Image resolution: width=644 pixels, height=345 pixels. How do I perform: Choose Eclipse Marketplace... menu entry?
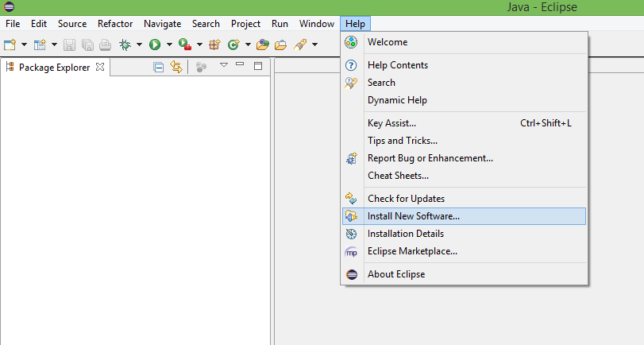(x=464, y=251)
